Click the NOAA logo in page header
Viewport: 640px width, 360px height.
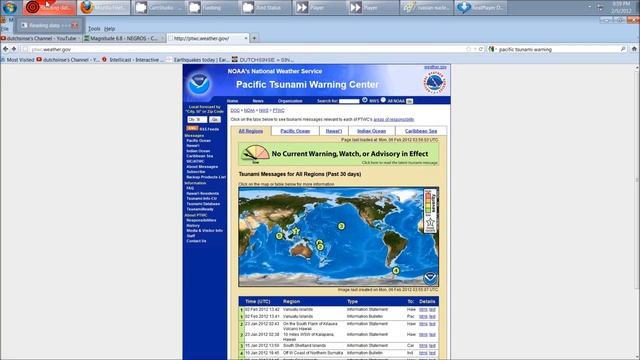199,83
